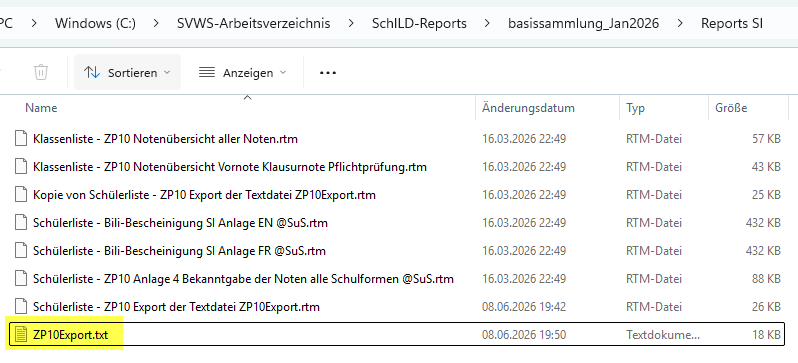The height and width of the screenshot is (363, 798).
Task: Select file ZP10 Notenübersicht Vornote Klausurnote Pflichtprüfung.rtm
Action: [230, 166]
